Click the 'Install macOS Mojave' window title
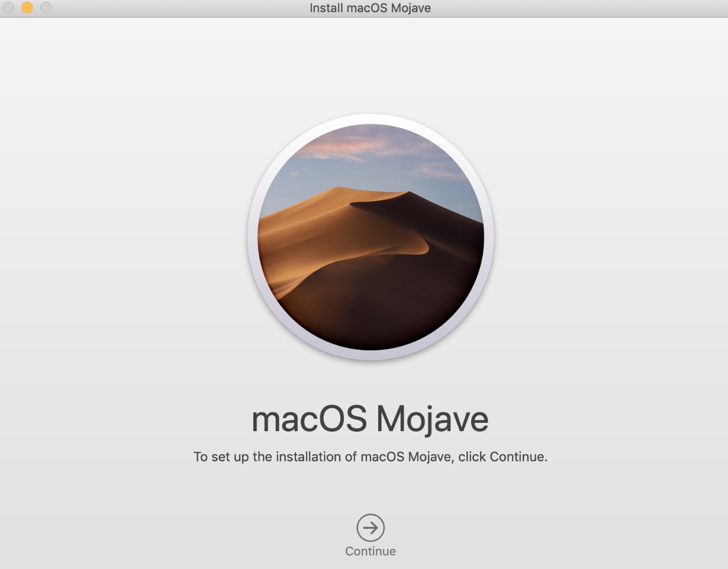Image resolution: width=728 pixels, height=569 pixels. pos(371,8)
